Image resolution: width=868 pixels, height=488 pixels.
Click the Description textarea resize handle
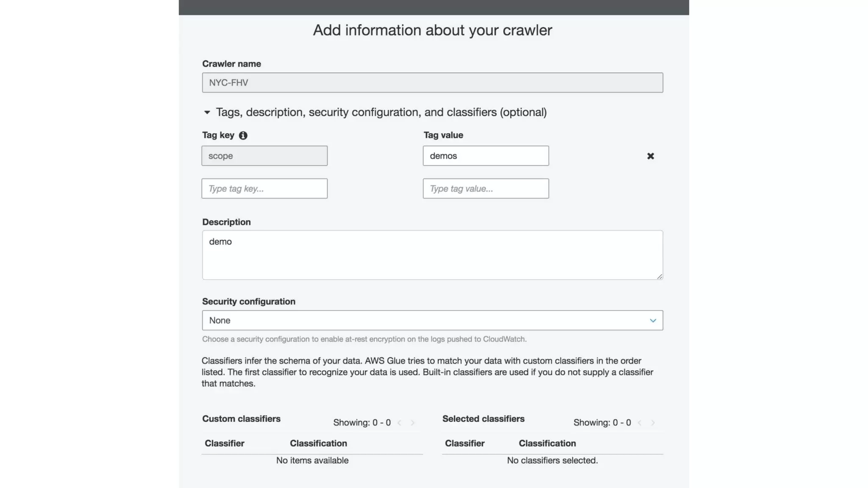pos(659,276)
